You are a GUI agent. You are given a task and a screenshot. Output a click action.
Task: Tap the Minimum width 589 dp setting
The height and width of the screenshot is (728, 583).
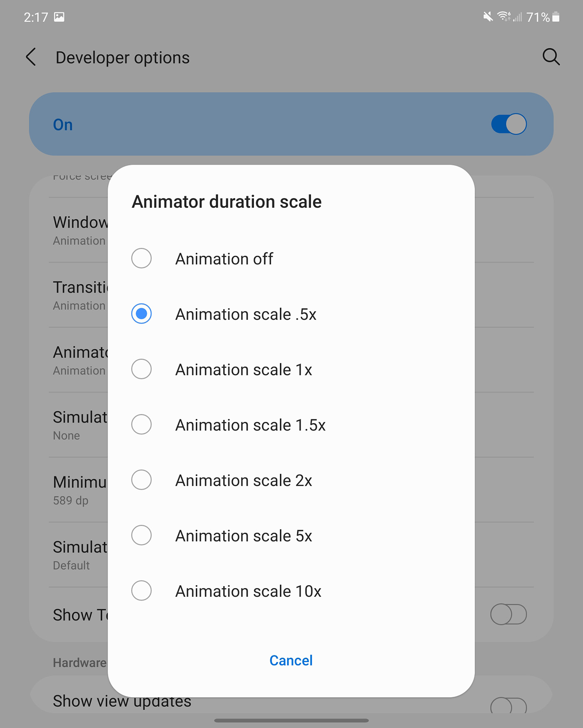click(79, 490)
